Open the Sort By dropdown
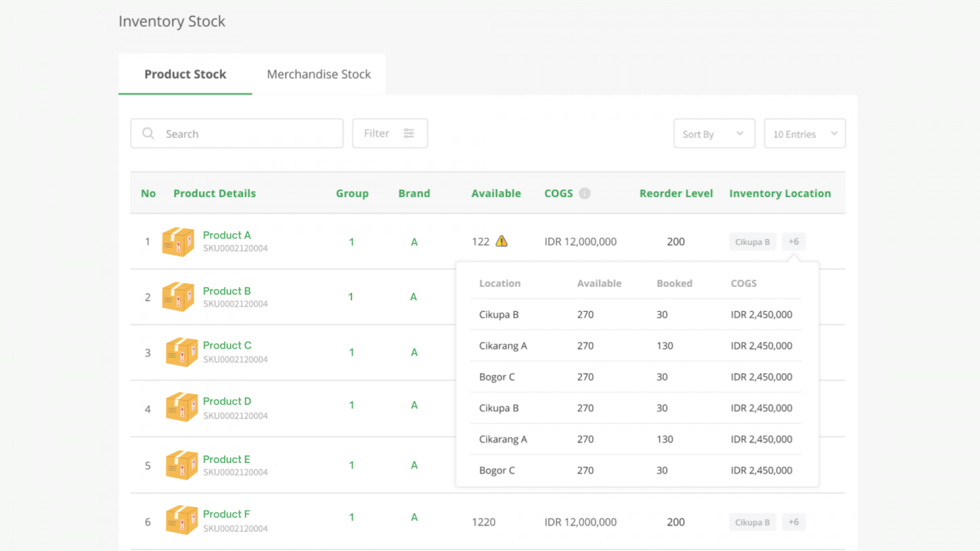The height and width of the screenshot is (551, 980). (x=714, y=133)
